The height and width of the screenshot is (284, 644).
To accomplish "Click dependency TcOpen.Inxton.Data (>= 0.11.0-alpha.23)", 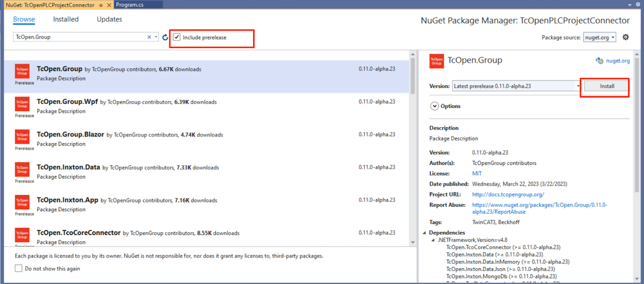I will pyautogui.click(x=495, y=255).
